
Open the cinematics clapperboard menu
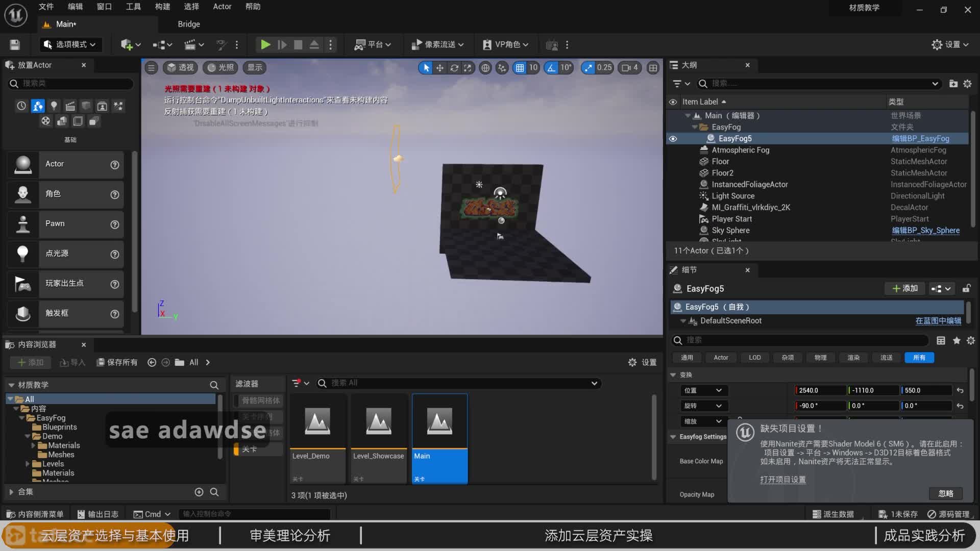coord(194,45)
